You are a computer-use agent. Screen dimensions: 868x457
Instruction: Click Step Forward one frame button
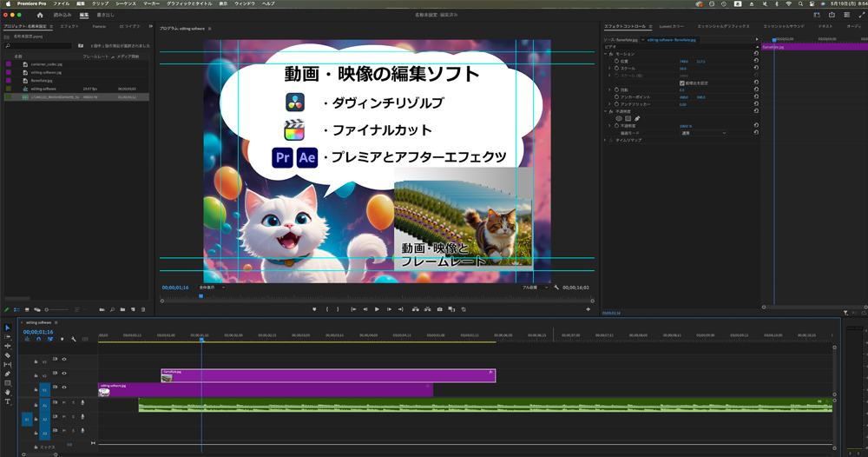389,309
